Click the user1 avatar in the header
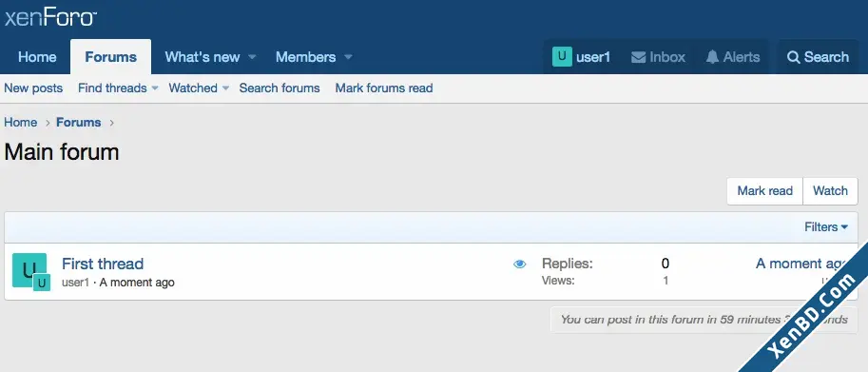Viewport: 868px width, 372px height. click(x=562, y=56)
